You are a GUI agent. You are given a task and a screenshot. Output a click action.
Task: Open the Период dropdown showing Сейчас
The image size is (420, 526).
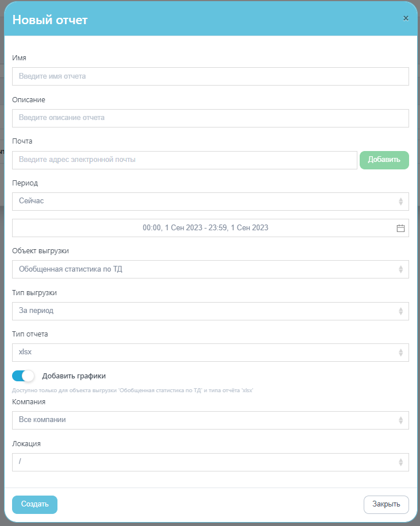point(210,202)
